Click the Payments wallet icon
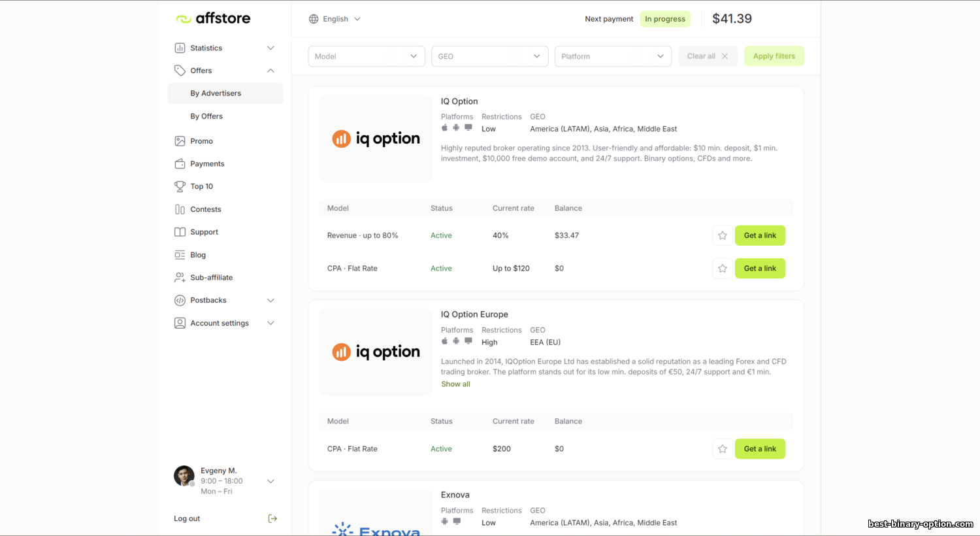 (x=180, y=163)
